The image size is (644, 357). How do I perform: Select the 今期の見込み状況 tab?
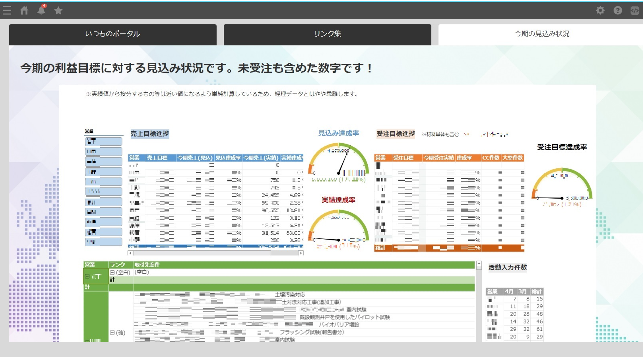[x=541, y=34]
